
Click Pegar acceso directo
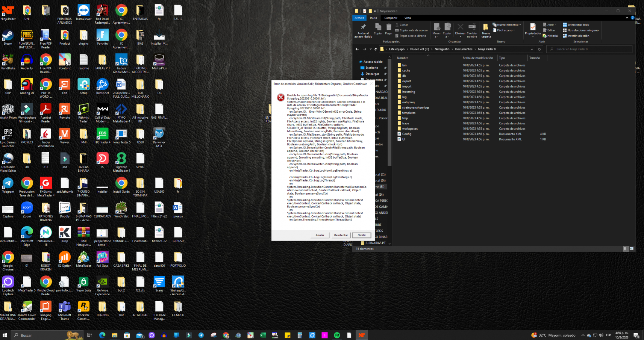[x=411, y=36]
